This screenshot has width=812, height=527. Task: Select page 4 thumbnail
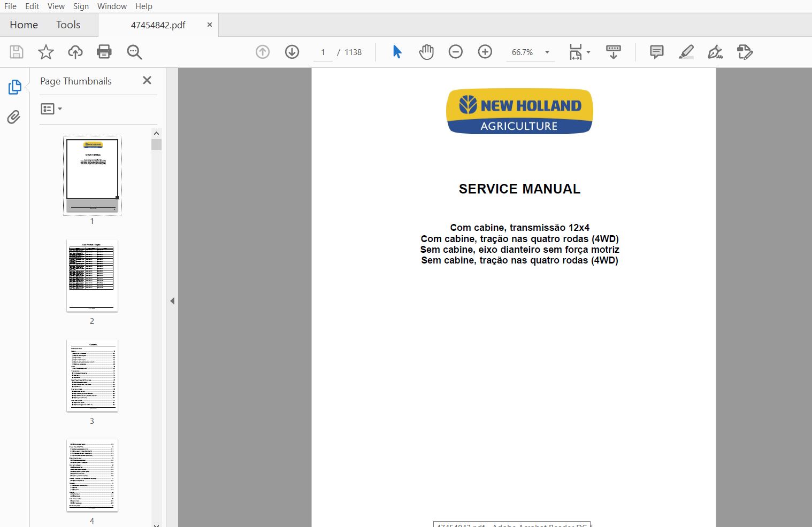click(92, 475)
